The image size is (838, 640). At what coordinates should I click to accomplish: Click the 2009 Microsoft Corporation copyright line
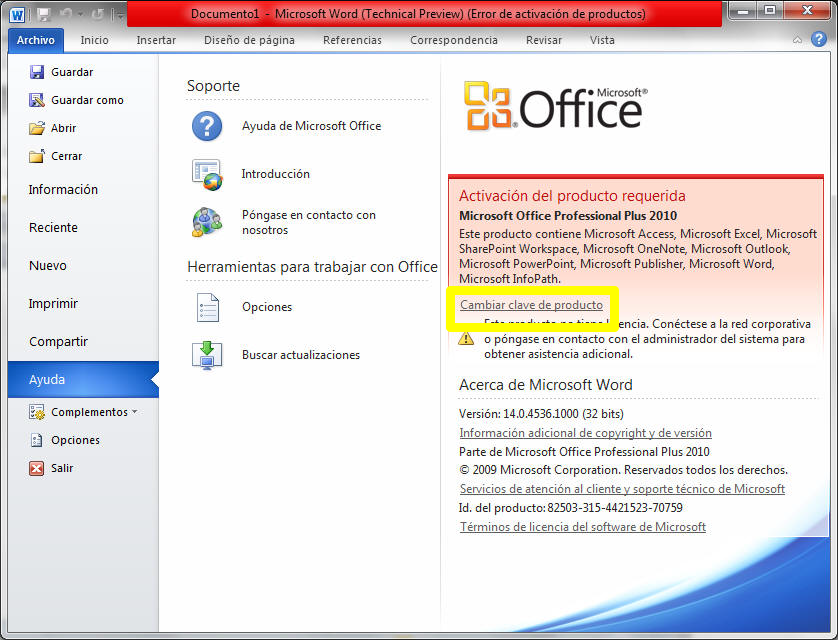pyautogui.click(x=623, y=470)
